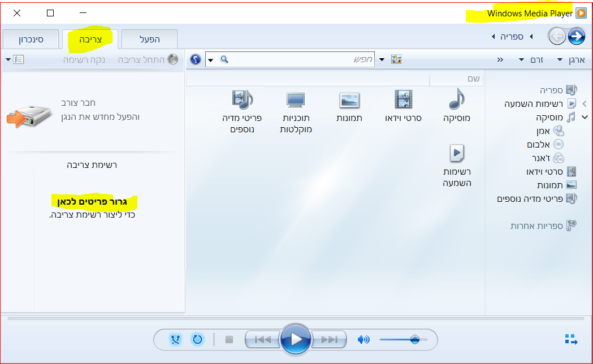
Task: Select ספריות אחרות other libraries
Action: (x=543, y=226)
